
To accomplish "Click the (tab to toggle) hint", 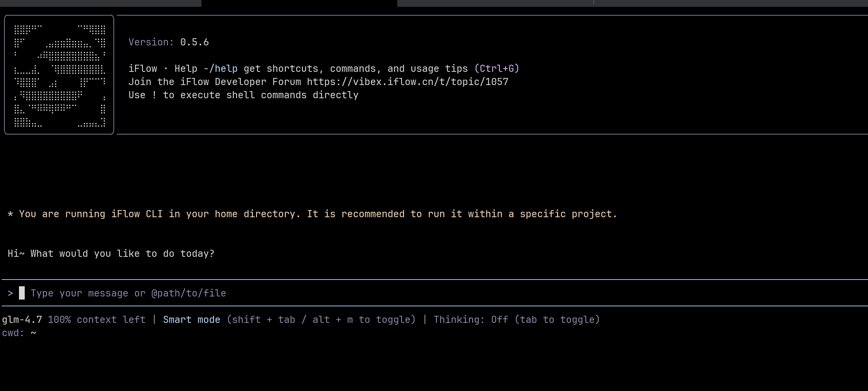I will [557, 320].
